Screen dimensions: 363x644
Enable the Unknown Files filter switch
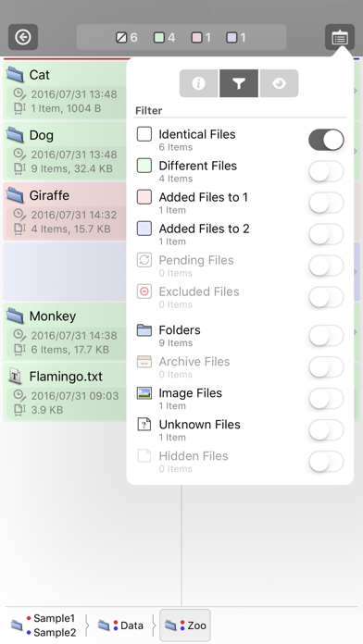326,430
